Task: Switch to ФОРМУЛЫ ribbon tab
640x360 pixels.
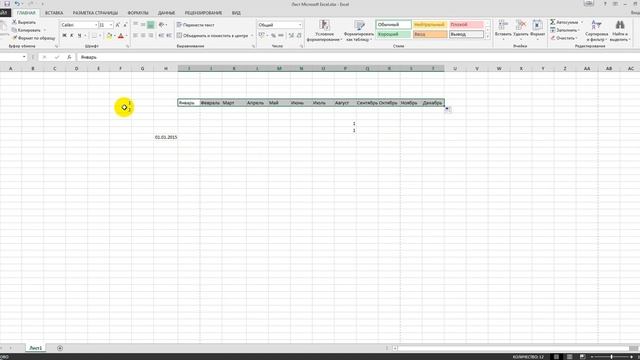Action: coord(138,13)
